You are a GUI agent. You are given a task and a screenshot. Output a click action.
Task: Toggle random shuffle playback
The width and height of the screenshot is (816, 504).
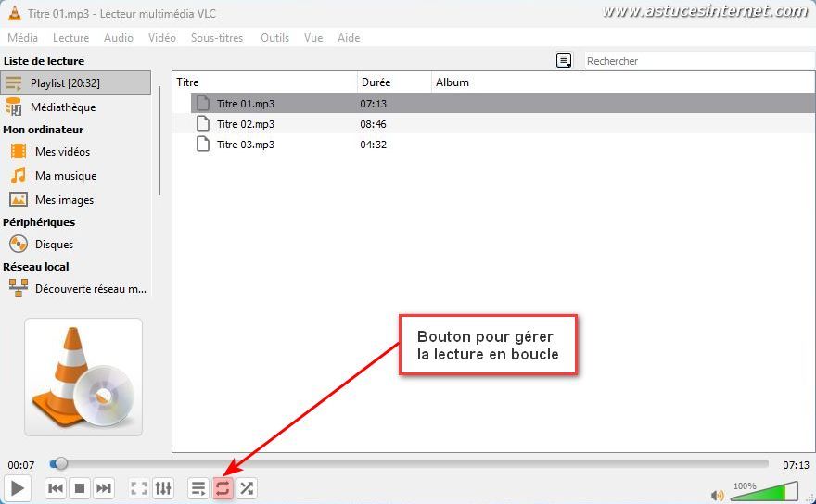(x=247, y=488)
